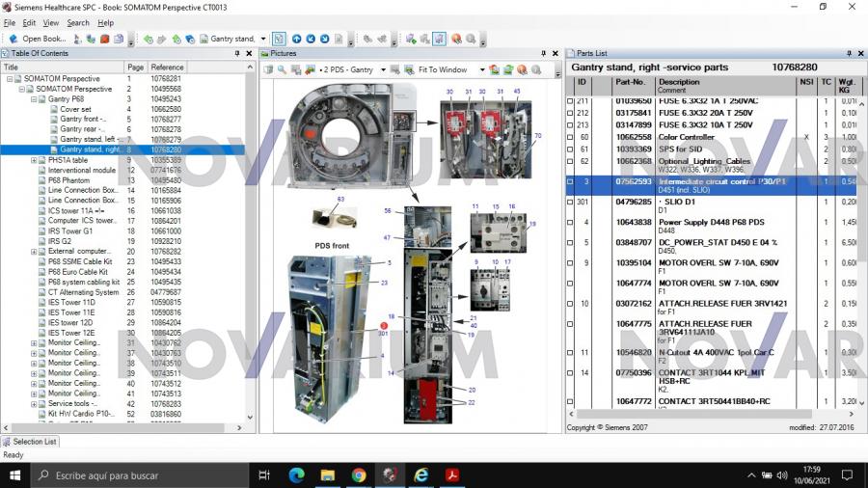Launch Google Chrome from the taskbar
Viewport: 868px width, 488px height.
359,474
